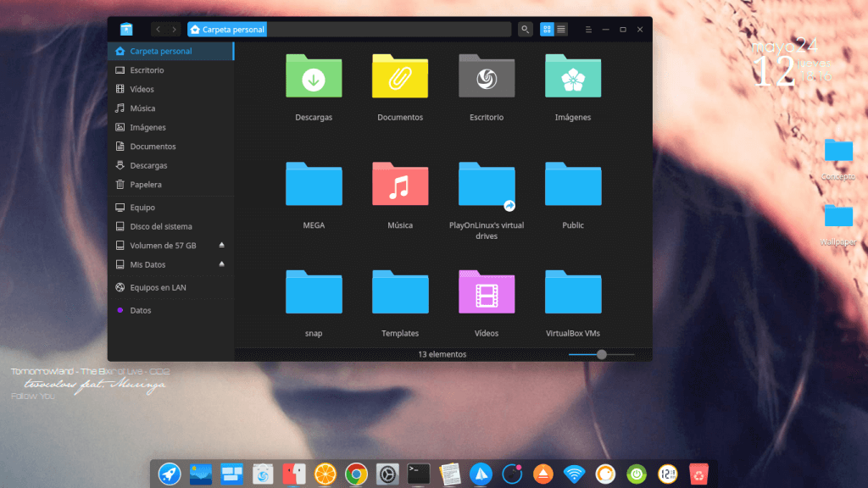Switch to list view
The width and height of the screenshot is (868, 488).
click(561, 30)
